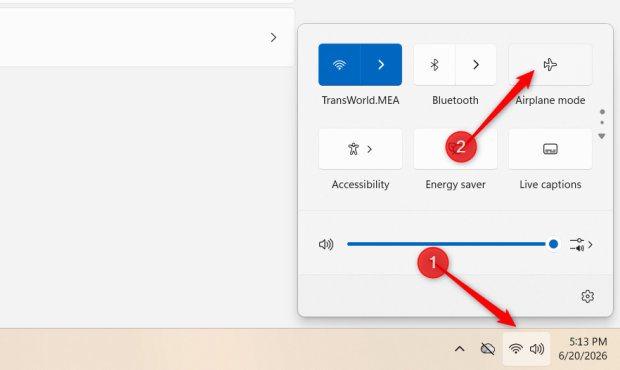The image size is (620, 370).
Task: Click the TransWorld.MEA network label
Action: pos(360,100)
